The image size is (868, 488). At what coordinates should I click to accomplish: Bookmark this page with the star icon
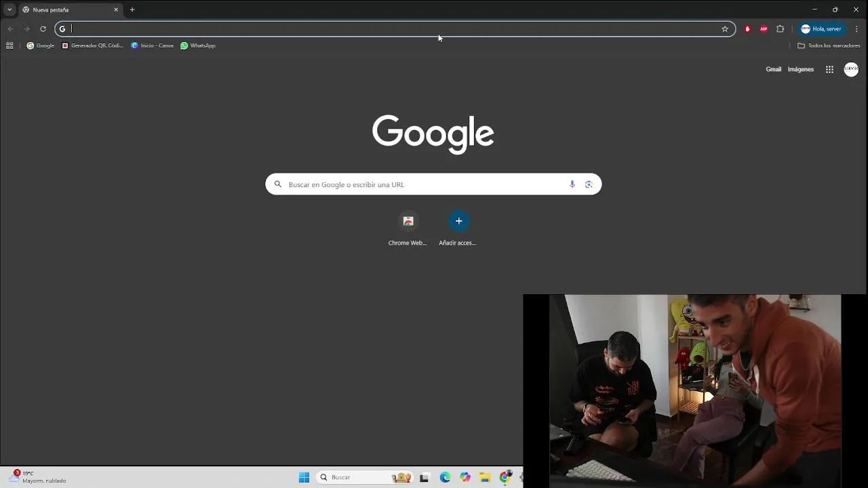point(725,29)
